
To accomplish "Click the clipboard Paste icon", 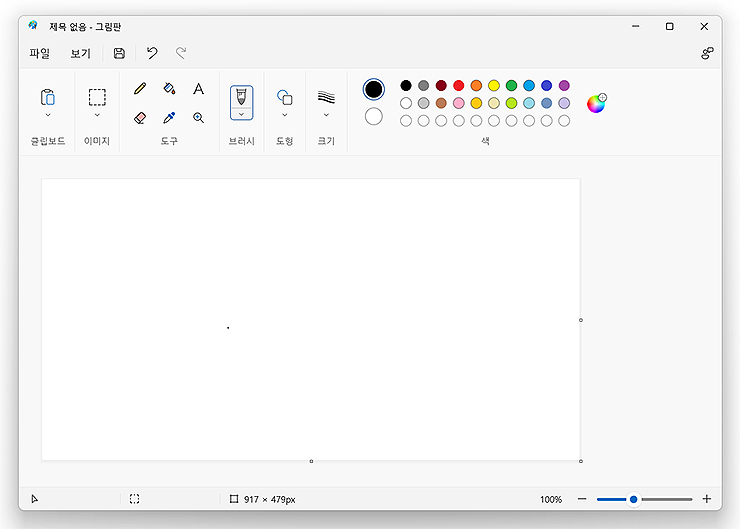I will point(48,97).
